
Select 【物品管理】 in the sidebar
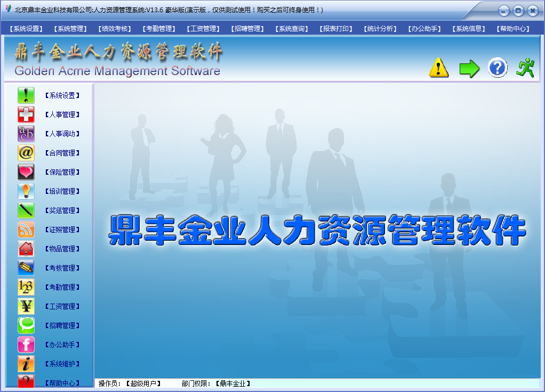tap(62, 249)
